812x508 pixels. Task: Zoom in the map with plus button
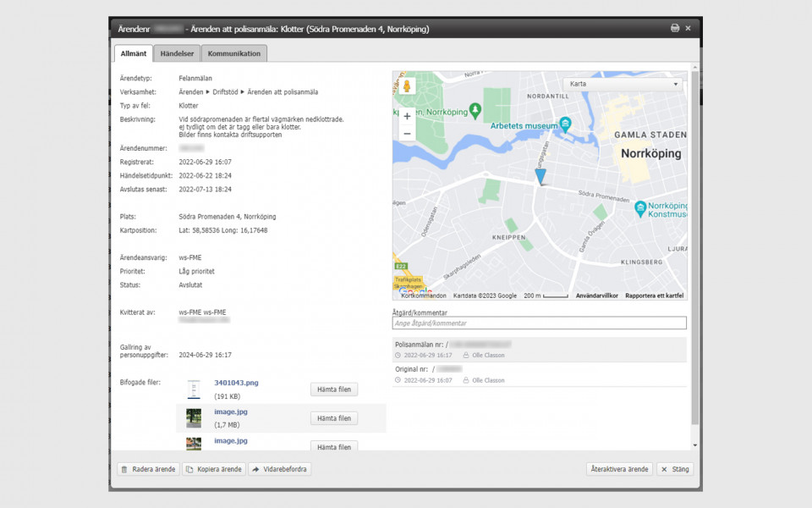(407, 116)
